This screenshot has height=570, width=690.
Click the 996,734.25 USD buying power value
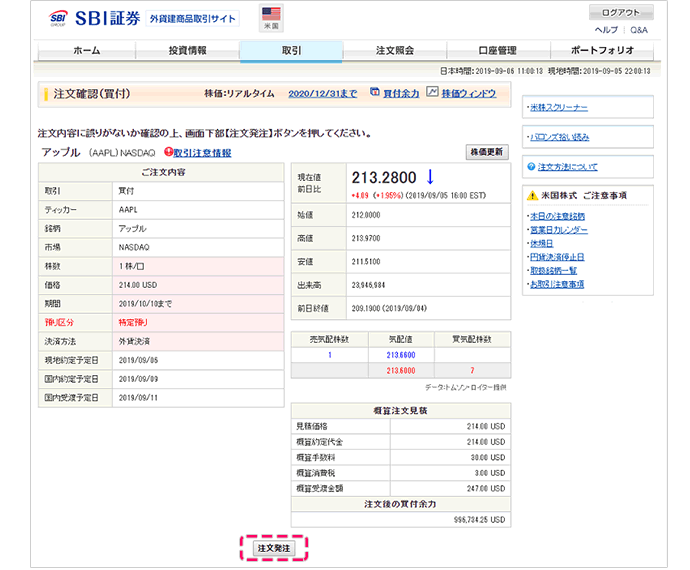[x=480, y=520]
